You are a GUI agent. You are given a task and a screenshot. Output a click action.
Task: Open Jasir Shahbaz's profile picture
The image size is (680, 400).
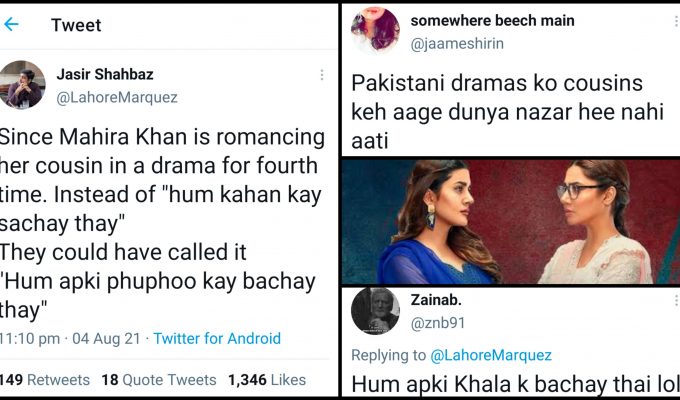coord(21,84)
